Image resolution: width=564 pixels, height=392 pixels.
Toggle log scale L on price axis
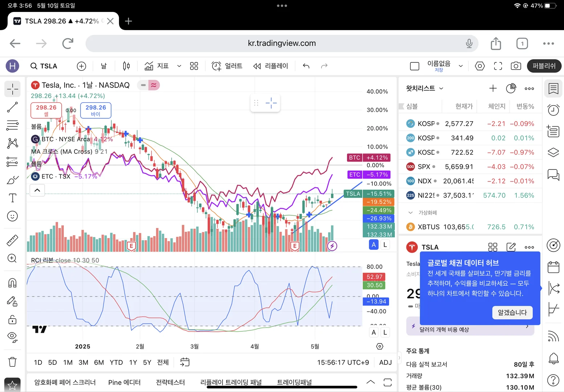(x=385, y=245)
